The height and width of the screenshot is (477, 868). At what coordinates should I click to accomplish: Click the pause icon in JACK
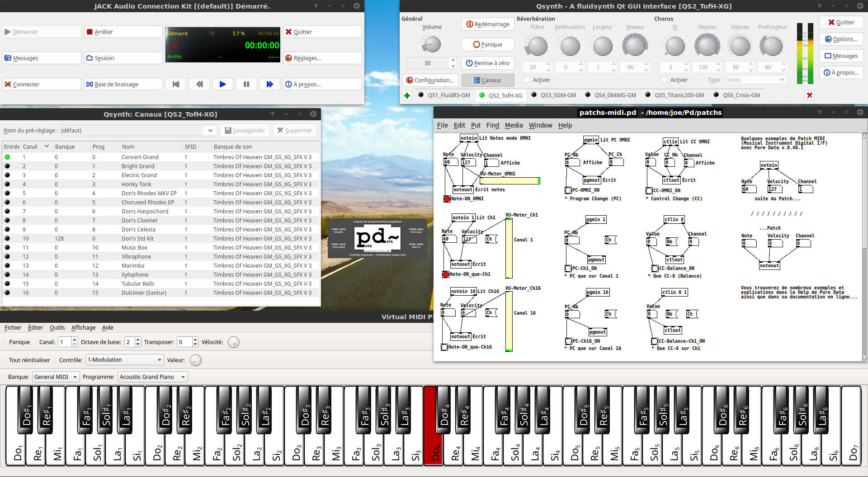(x=246, y=84)
